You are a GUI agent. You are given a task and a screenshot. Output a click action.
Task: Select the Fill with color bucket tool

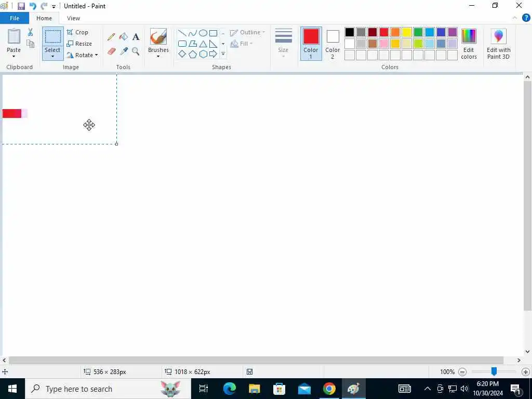[124, 37]
